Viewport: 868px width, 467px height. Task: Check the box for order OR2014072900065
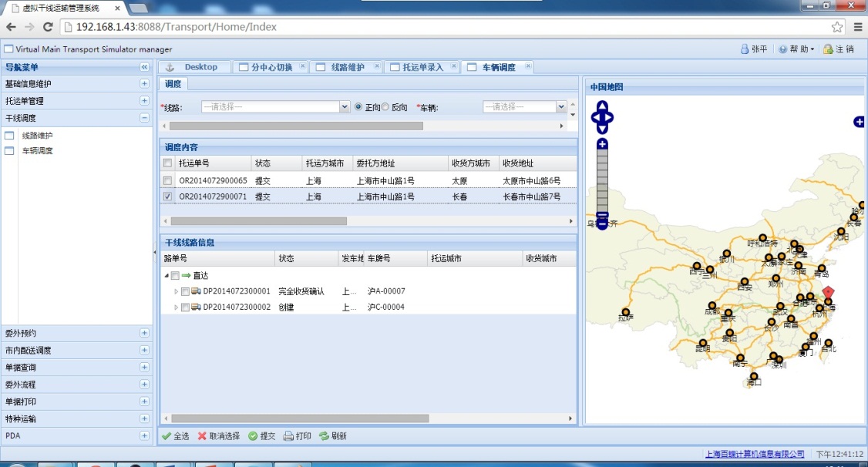point(167,180)
